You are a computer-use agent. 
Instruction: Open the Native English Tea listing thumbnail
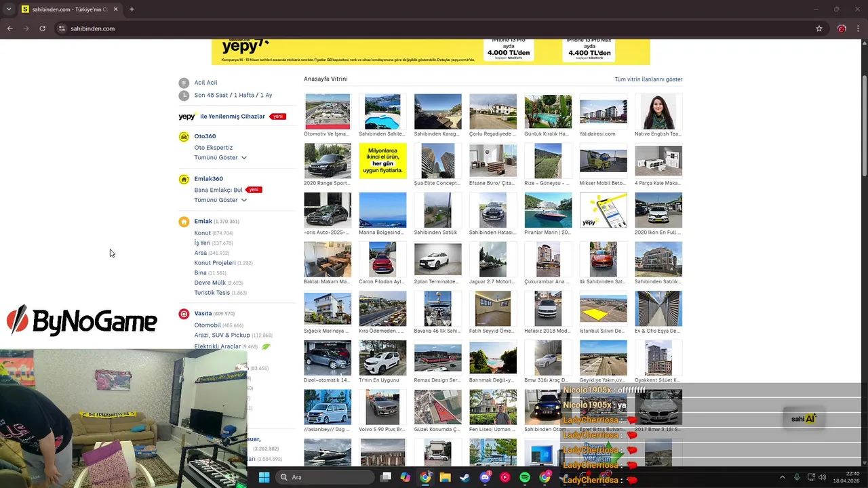658,111
